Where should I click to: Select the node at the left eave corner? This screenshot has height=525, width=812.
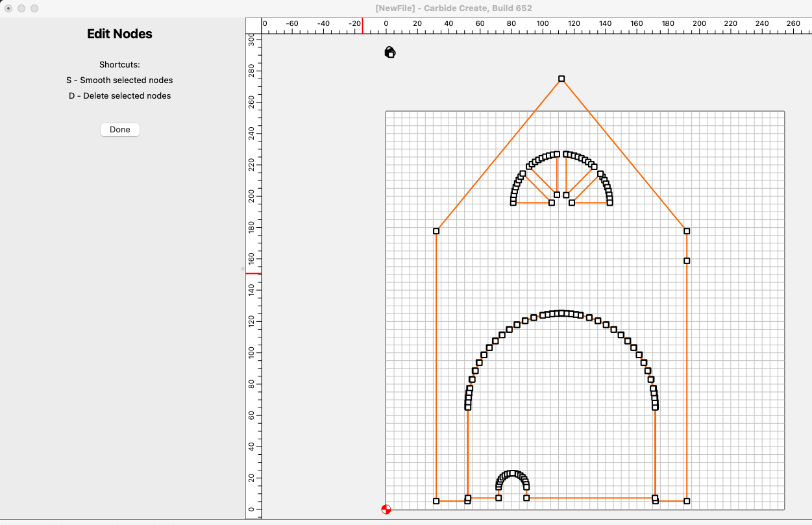tap(436, 231)
